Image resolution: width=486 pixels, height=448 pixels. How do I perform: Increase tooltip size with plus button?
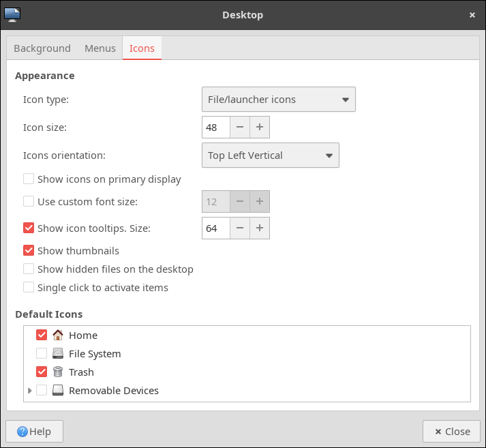(x=260, y=228)
